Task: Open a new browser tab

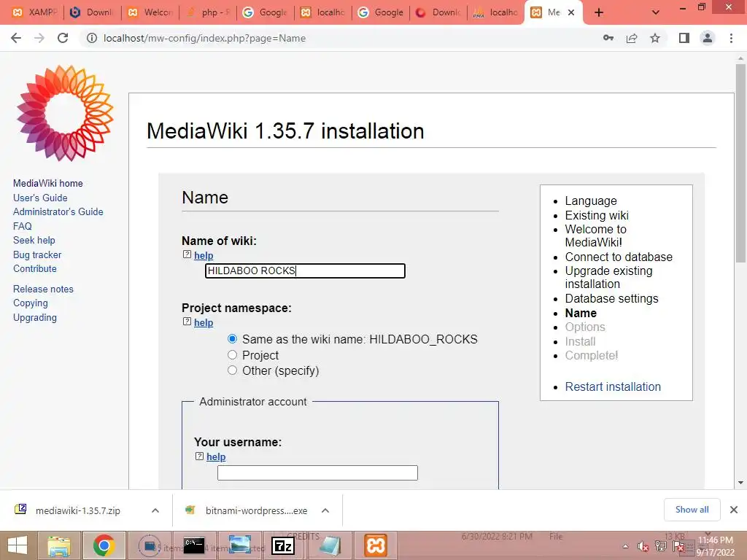Action: coord(599,12)
